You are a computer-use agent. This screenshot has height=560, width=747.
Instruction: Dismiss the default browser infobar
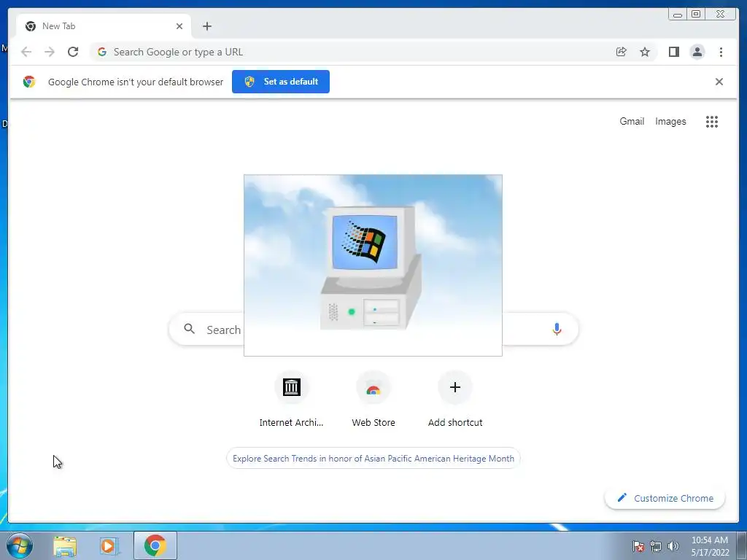click(x=719, y=82)
